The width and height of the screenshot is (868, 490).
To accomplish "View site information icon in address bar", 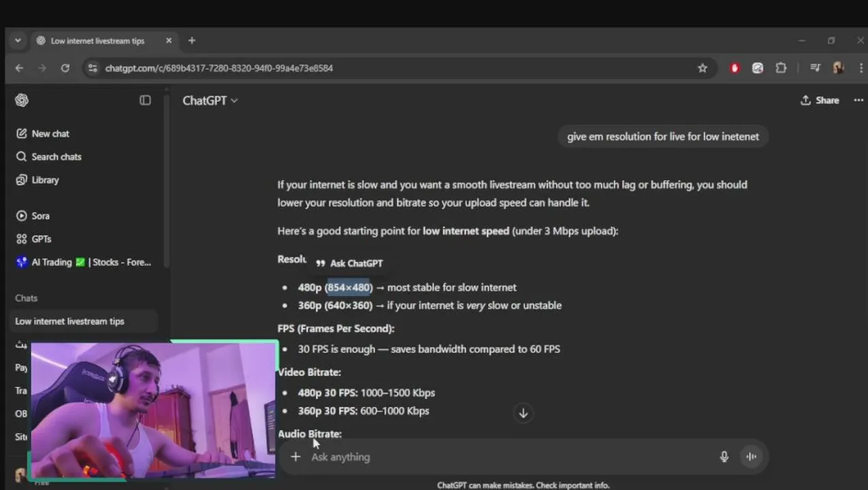I will [93, 68].
